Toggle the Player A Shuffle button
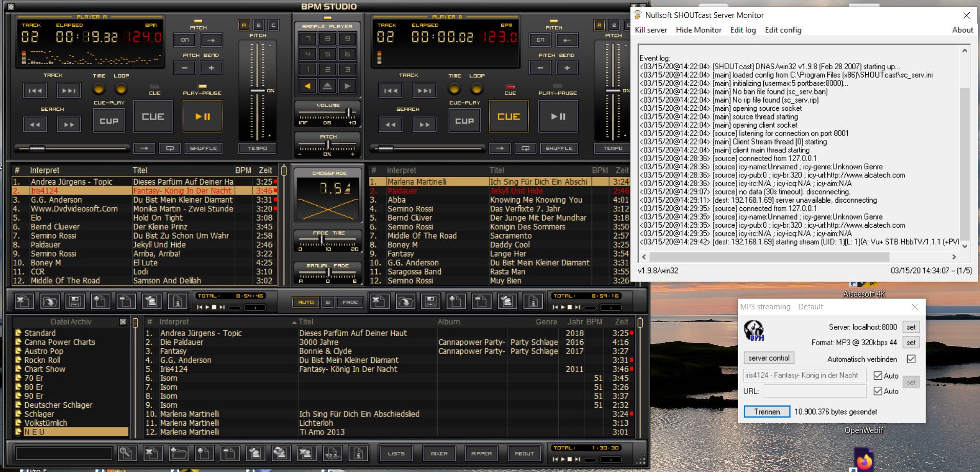This screenshot has width=980, height=472. point(203,148)
